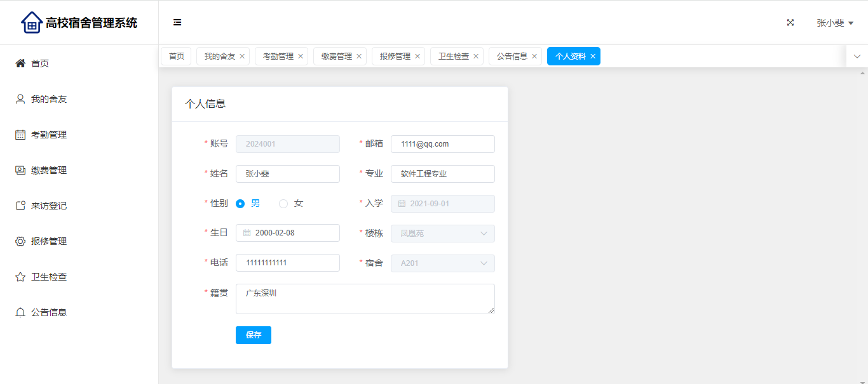Viewport: 868px width, 384px height.
Task: Click the gear icon for 报修管理
Action: (20, 241)
